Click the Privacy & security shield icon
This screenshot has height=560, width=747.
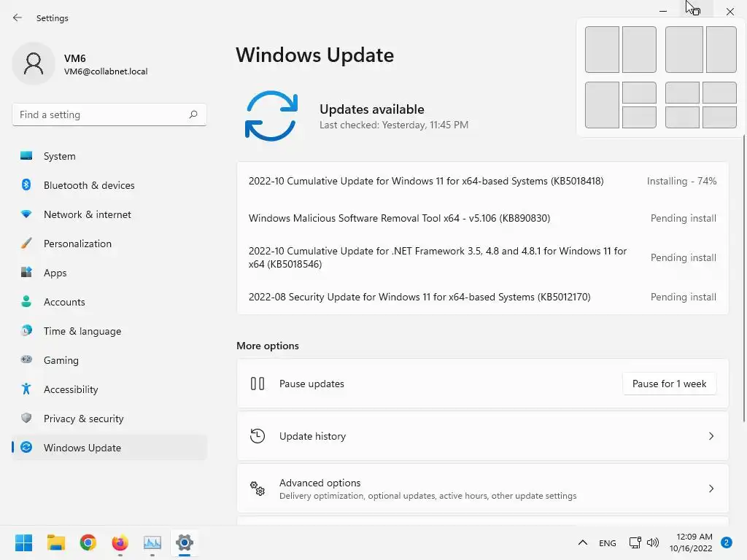tap(26, 418)
